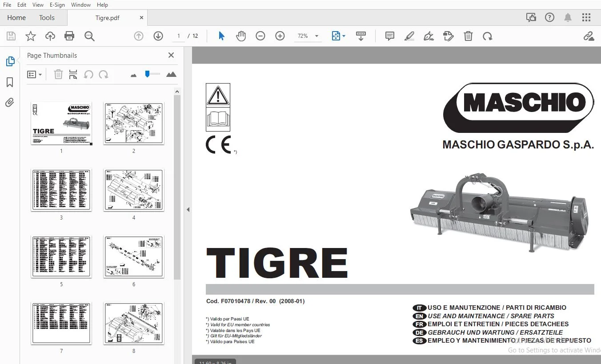The image size is (601, 364).
Task: Switch to the Tools tab
Action: [47, 18]
